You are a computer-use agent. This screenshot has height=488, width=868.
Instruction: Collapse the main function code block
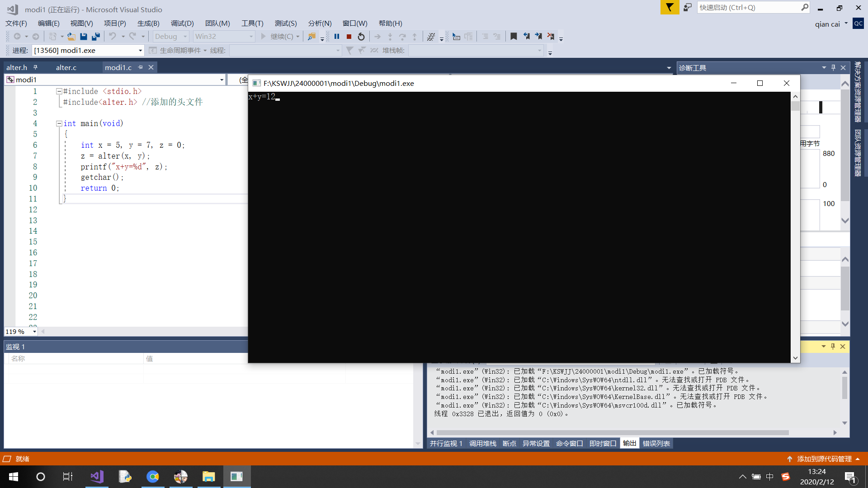coord(59,123)
